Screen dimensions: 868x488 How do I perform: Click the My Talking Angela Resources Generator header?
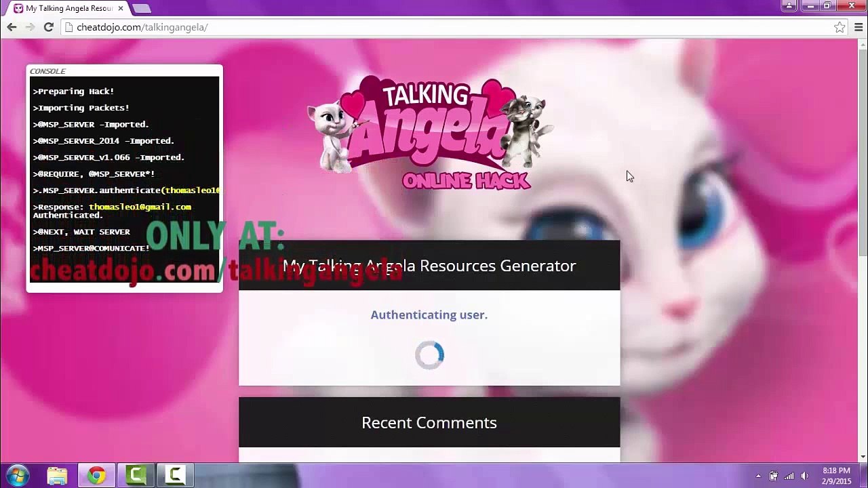[x=429, y=266]
